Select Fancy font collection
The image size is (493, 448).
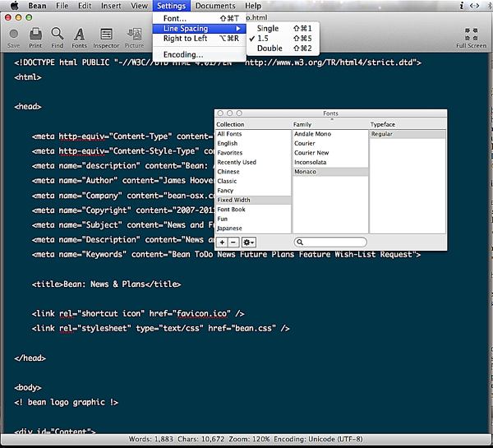coord(253,191)
